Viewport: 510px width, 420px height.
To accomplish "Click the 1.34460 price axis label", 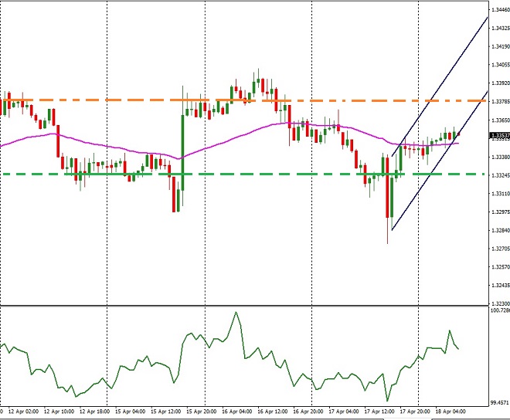I will (501, 10).
